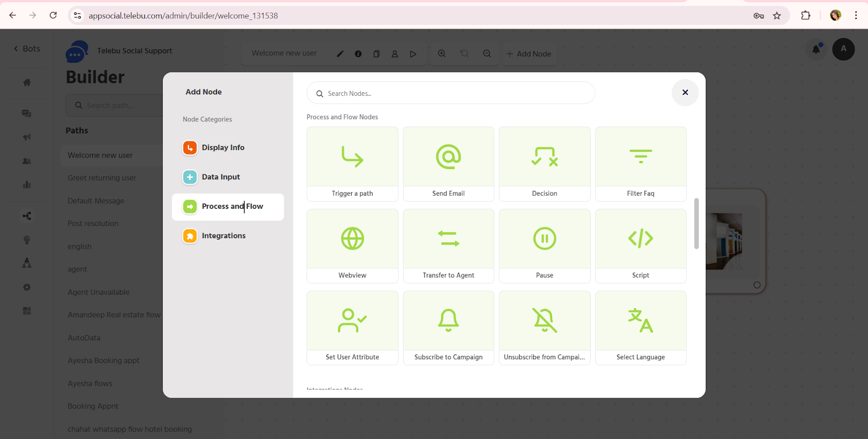
Task: Open the Integrations category
Action: coord(224,236)
